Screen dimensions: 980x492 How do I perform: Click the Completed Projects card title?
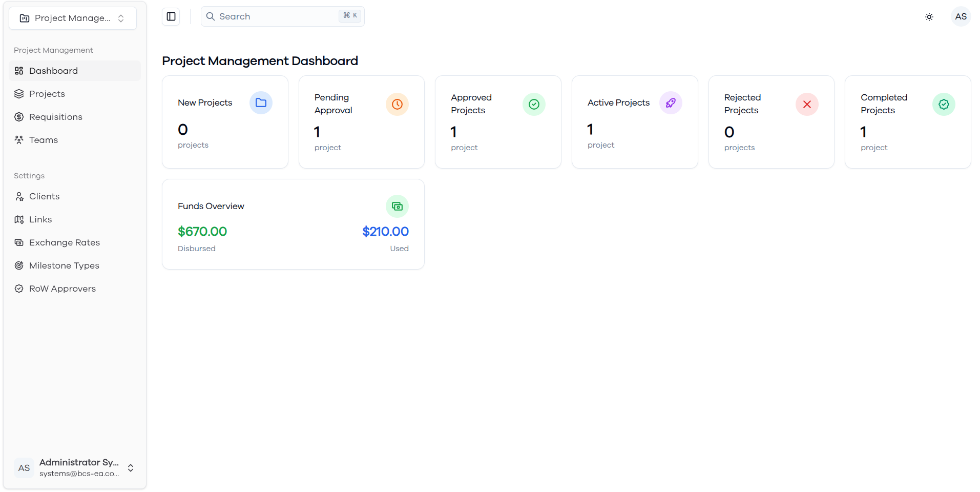(x=884, y=104)
